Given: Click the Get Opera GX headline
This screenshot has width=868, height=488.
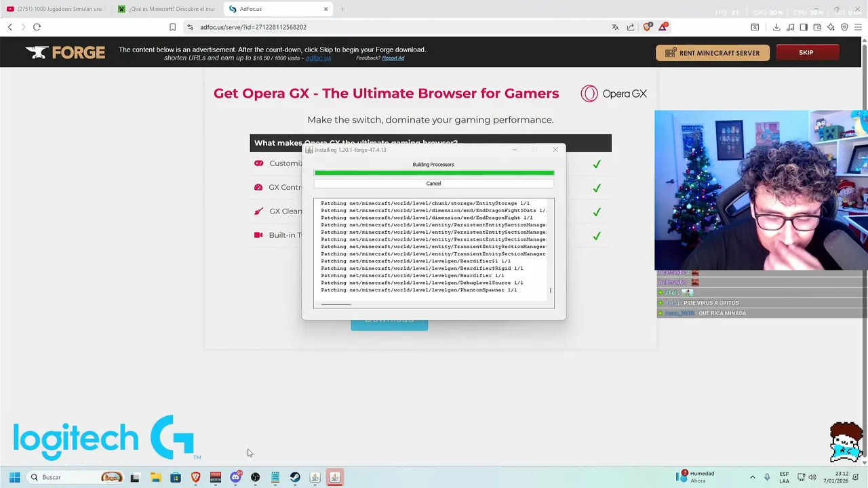Looking at the screenshot, I should tap(386, 94).
